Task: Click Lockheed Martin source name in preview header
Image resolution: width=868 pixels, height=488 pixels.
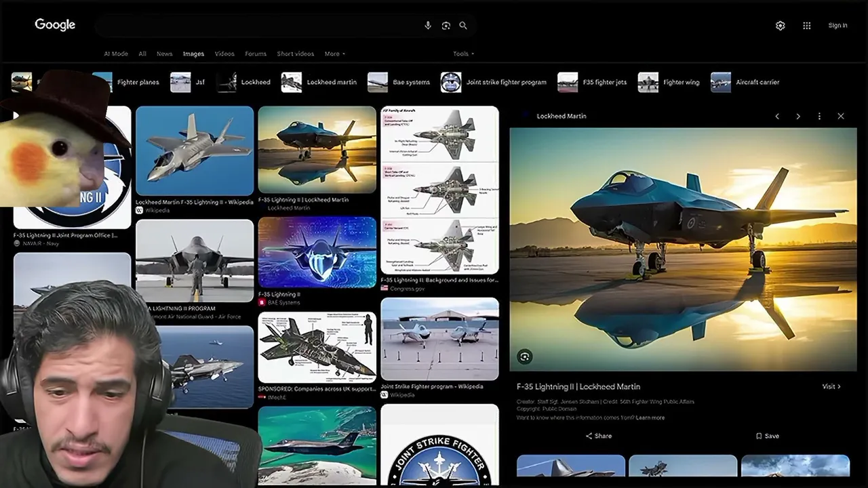Action: 561,116
